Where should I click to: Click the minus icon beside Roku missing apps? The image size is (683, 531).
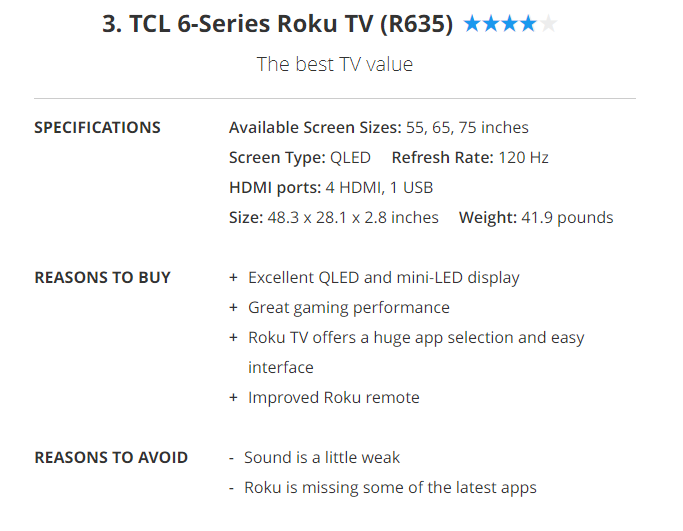232,488
